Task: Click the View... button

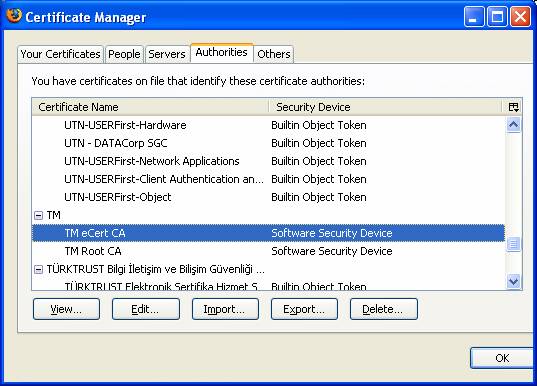Action: [x=66, y=309]
